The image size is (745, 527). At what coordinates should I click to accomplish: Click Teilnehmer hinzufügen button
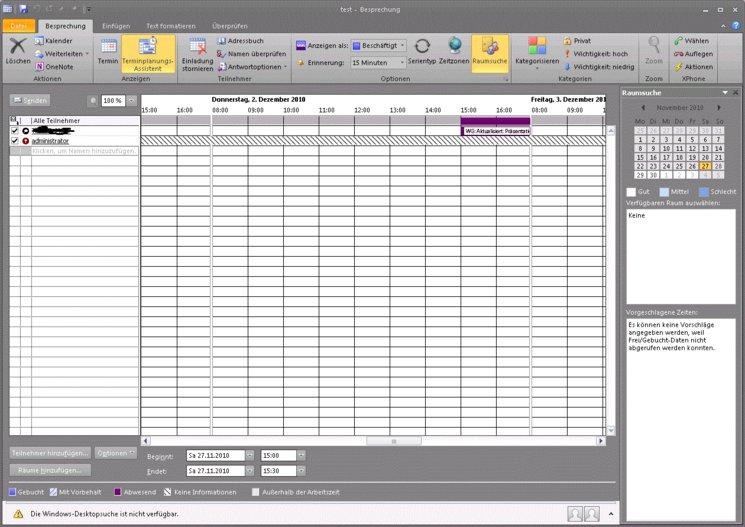tap(50, 453)
